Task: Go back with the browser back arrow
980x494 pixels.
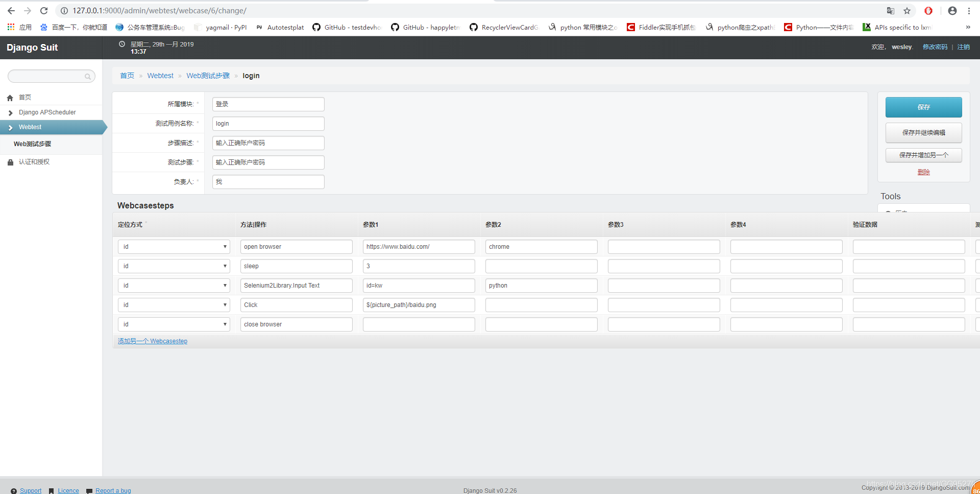Action: (11, 11)
